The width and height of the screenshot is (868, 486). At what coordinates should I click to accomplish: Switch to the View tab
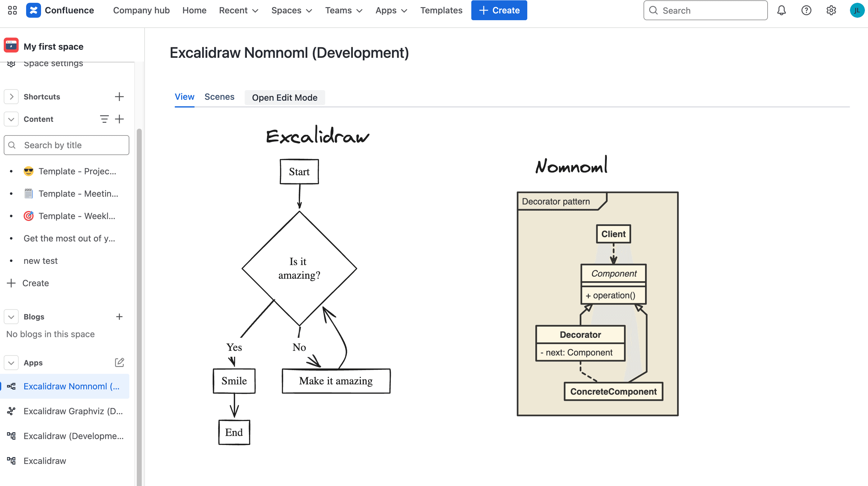[184, 97]
